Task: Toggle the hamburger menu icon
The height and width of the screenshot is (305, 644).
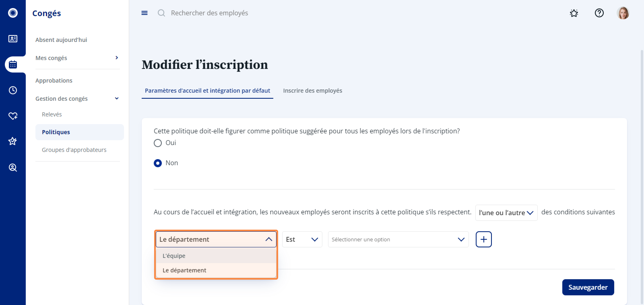Action: pos(144,13)
